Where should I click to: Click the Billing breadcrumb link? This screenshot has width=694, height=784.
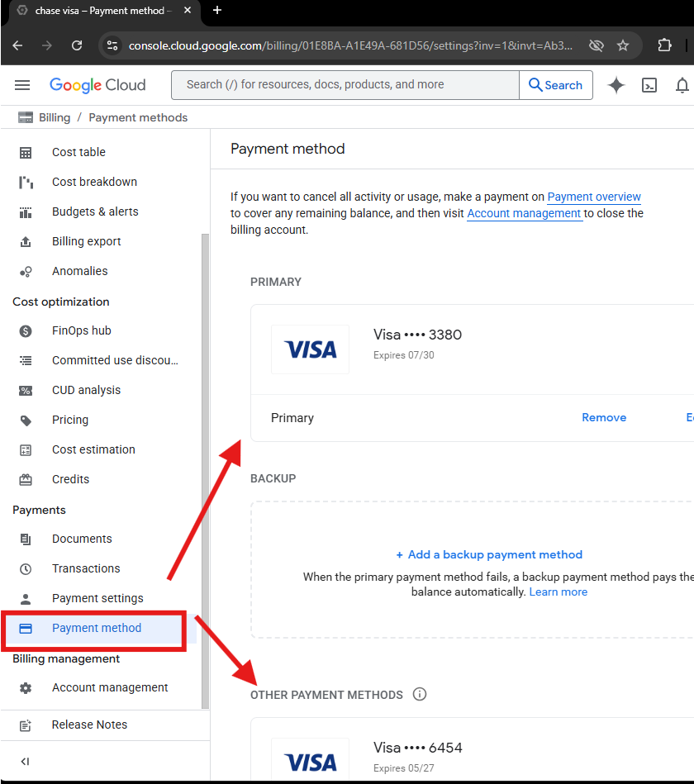(55, 117)
